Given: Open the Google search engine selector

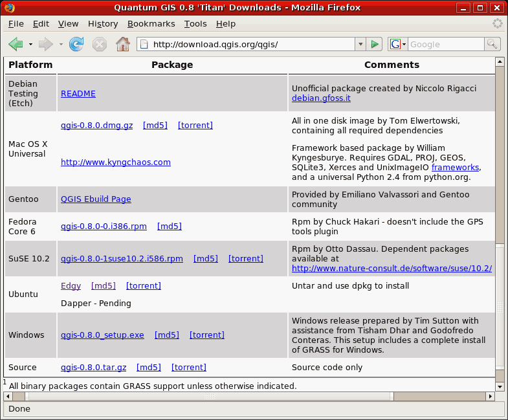Looking at the screenshot, I should 398,44.
